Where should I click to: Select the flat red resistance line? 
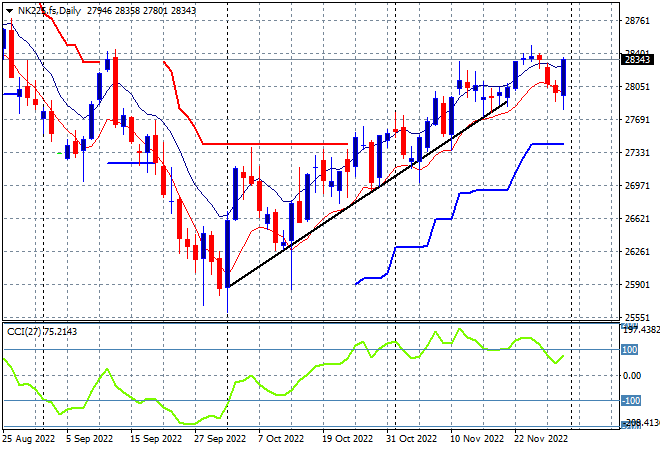[x=275, y=144]
